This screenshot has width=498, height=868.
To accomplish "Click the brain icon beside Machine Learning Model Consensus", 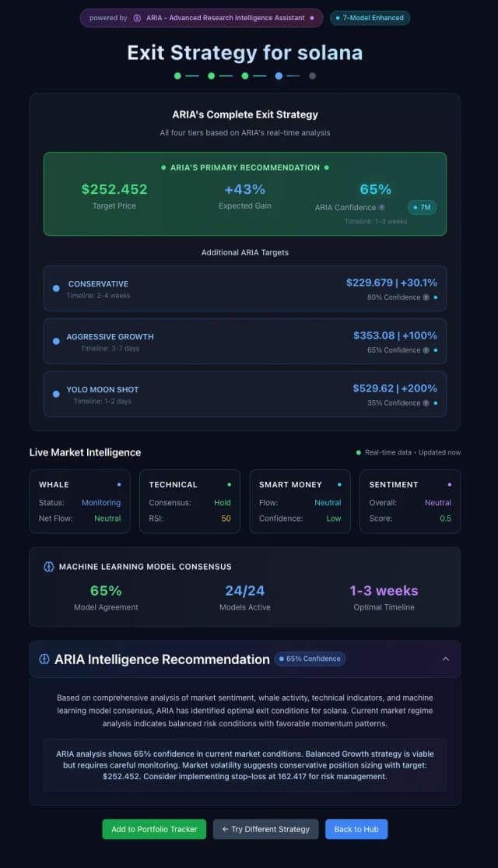I will click(48, 567).
